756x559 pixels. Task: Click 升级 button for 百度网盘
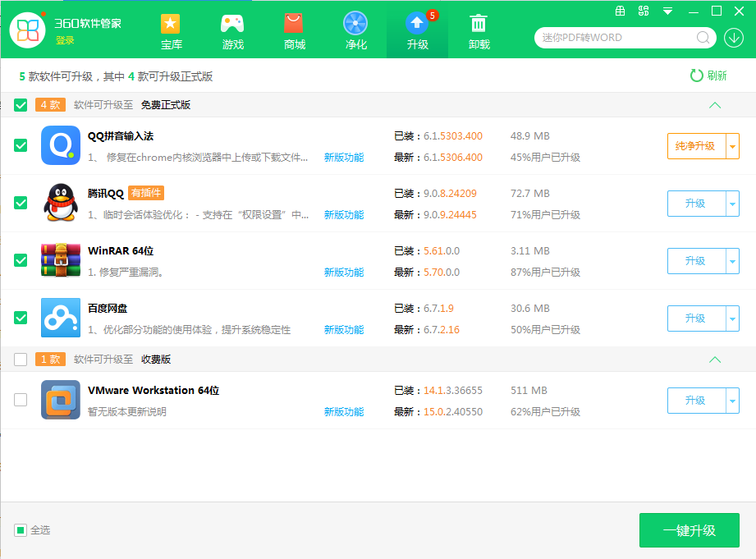pos(696,318)
